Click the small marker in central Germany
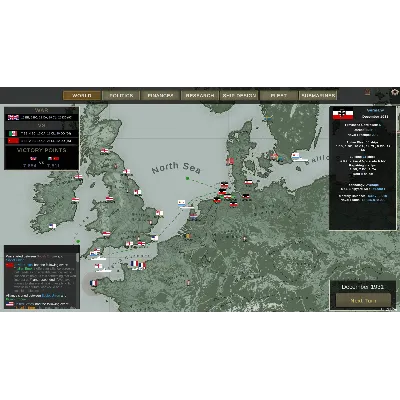 click(x=245, y=239)
